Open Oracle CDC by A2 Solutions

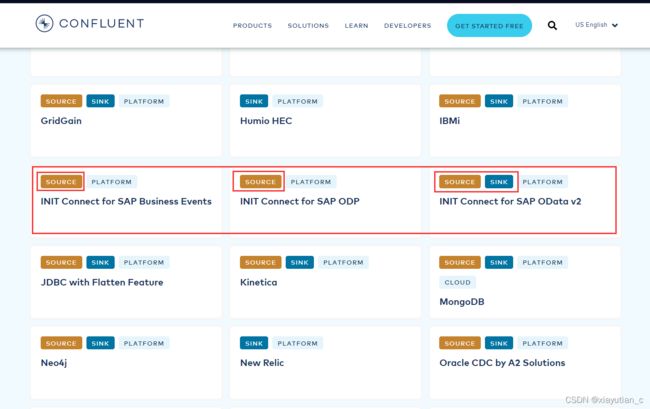[x=502, y=363]
